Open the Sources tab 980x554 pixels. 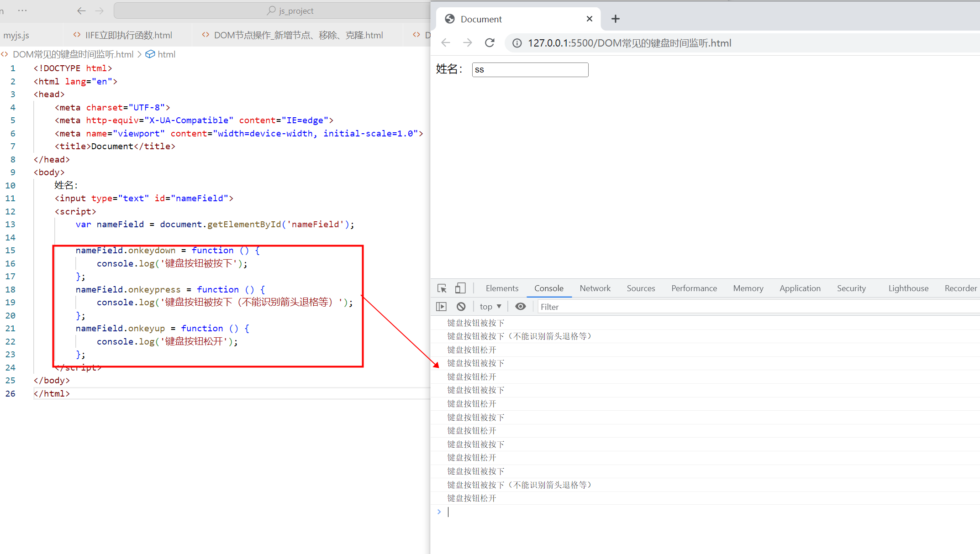point(641,288)
